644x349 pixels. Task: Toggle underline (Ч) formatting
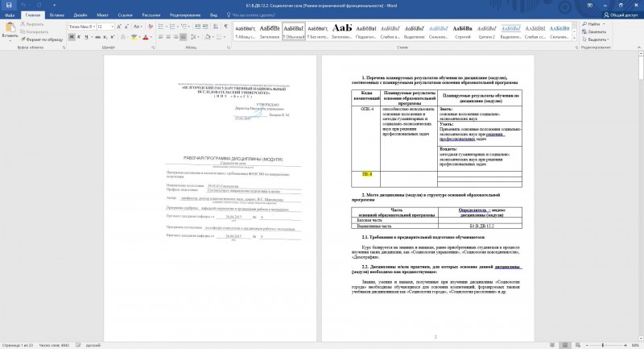[x=86, y=37]
